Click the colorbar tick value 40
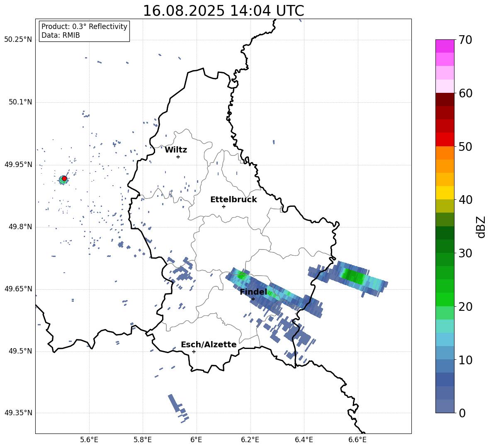This screenshot has width=491, height=448. coord(465,200)
